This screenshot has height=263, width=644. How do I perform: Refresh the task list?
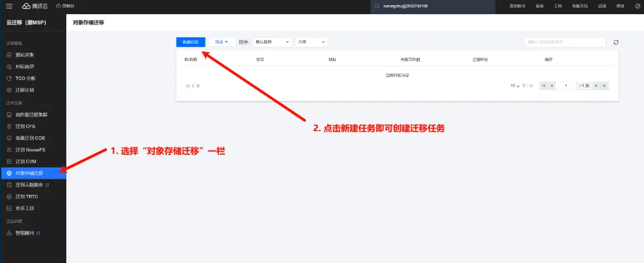[616, 42]
